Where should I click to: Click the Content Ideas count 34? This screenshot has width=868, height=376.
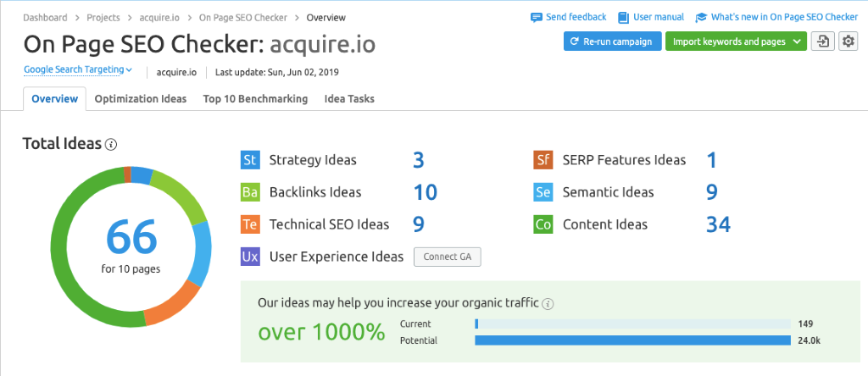click(x=718, y=224)
